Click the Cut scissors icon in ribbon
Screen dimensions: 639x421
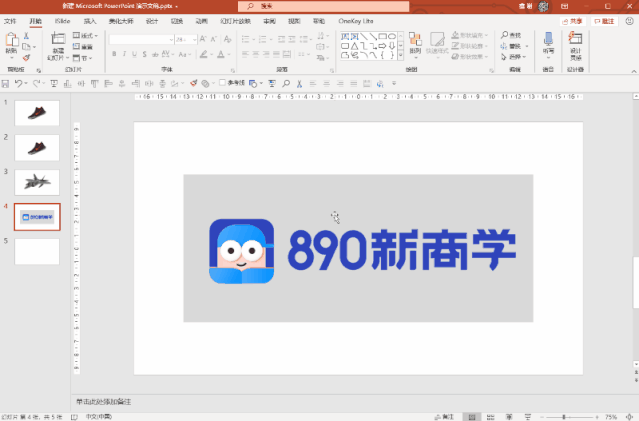pos(26,36)
